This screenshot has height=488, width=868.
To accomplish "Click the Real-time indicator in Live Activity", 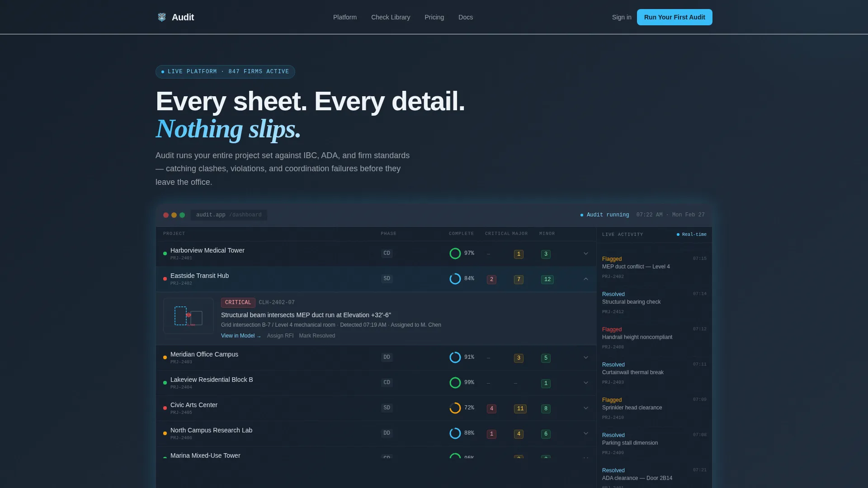I will tap(692, 235).
